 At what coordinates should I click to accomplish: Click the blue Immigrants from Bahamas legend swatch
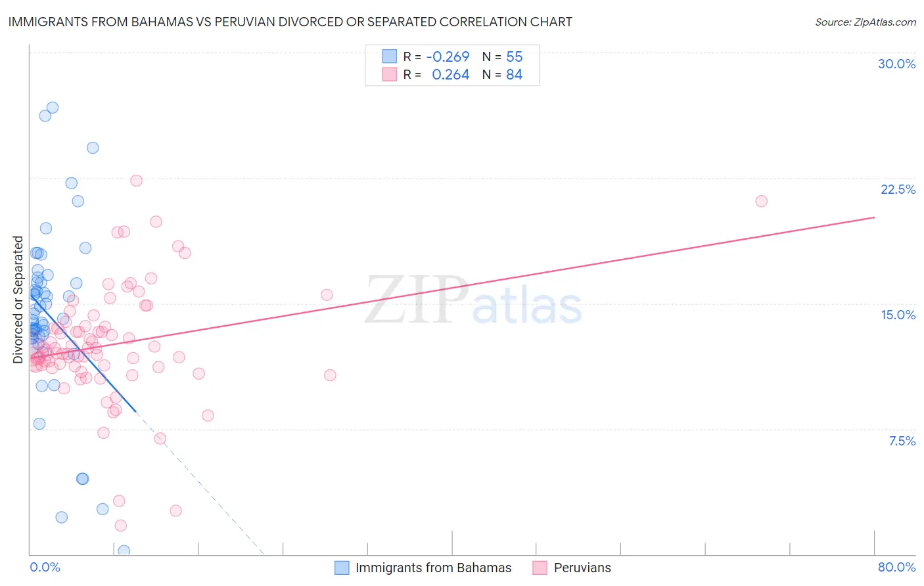click(342, 568)
